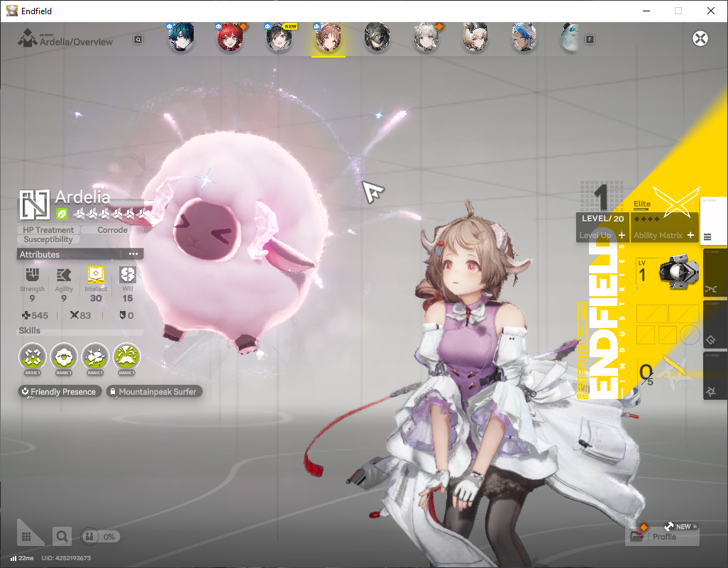
Task: Select the blonde horned operator portrait
Action: [475, 37]
